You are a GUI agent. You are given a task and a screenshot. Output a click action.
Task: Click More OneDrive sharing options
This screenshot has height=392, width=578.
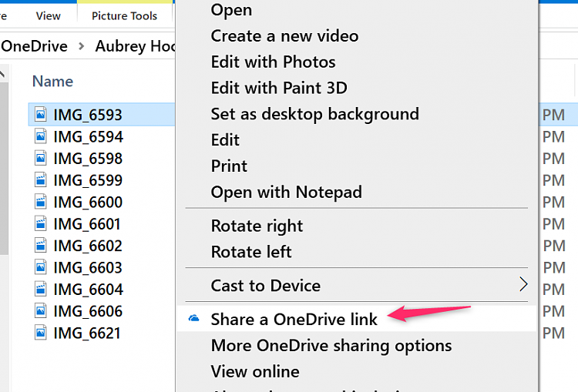click(331, 345)
